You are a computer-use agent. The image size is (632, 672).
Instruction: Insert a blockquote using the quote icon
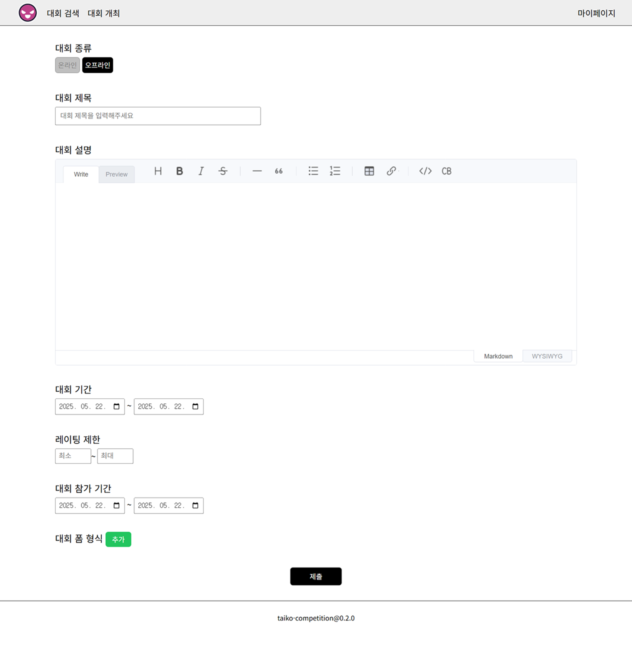click(279, 171)
